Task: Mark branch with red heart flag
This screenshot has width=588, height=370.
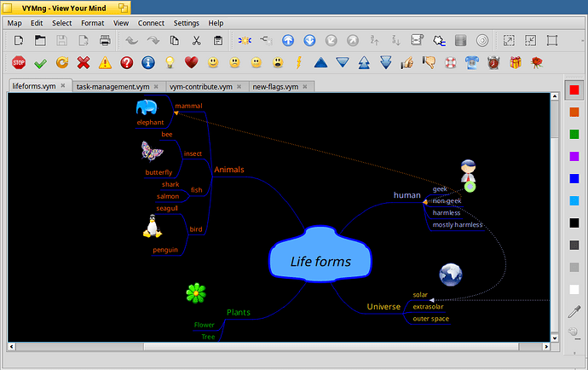Action: tap(191, 62)
